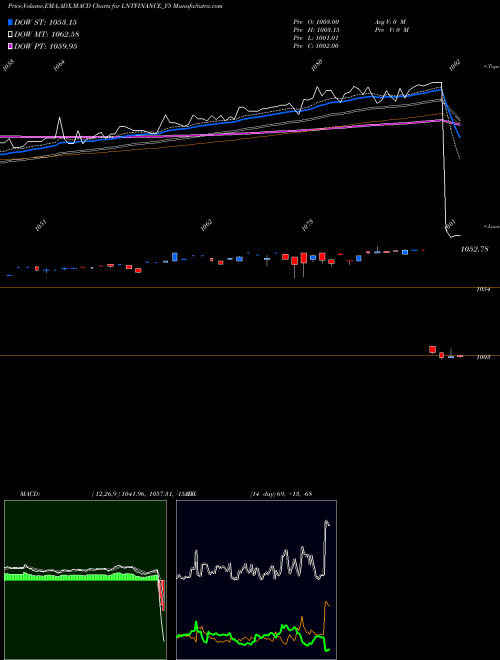Click the ADX '(14 day) 69, +18, -68' text
Screen dimensions: 500x660
[x=281, y=494]
